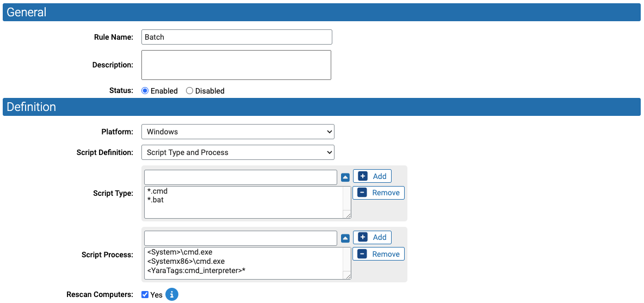Click the info icon beside Rescan Computers
The height and width of the screenshot is (303, 644).
172,294
